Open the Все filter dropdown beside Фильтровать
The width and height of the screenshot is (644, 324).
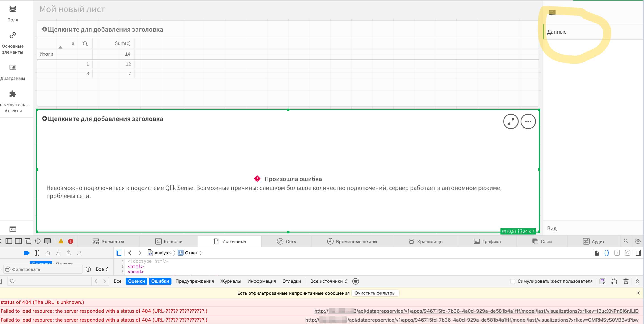102,269
